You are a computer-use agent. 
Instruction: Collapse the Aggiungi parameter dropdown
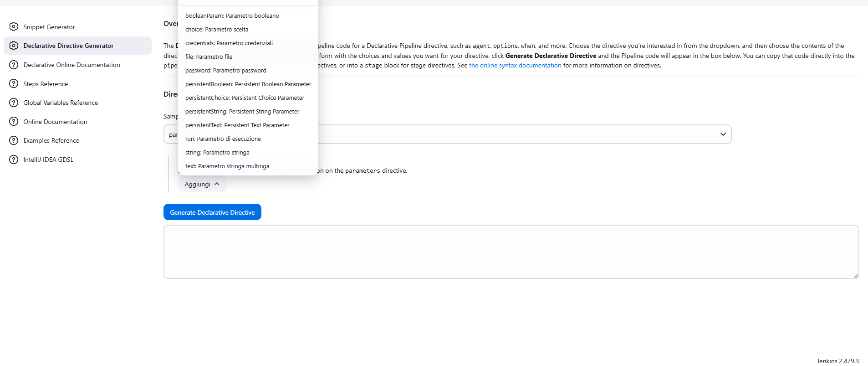[202, 184]
